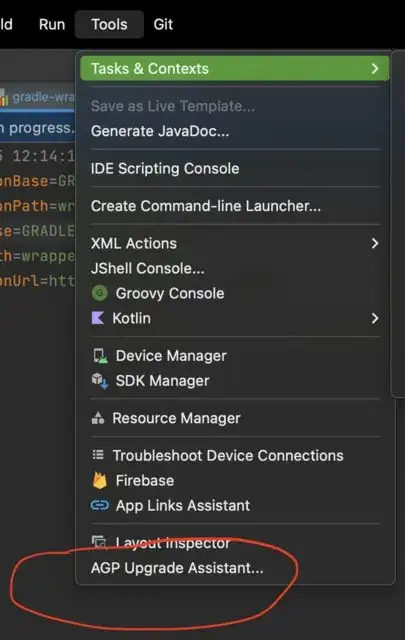Click the Firebase flame icon

point(100,480)
